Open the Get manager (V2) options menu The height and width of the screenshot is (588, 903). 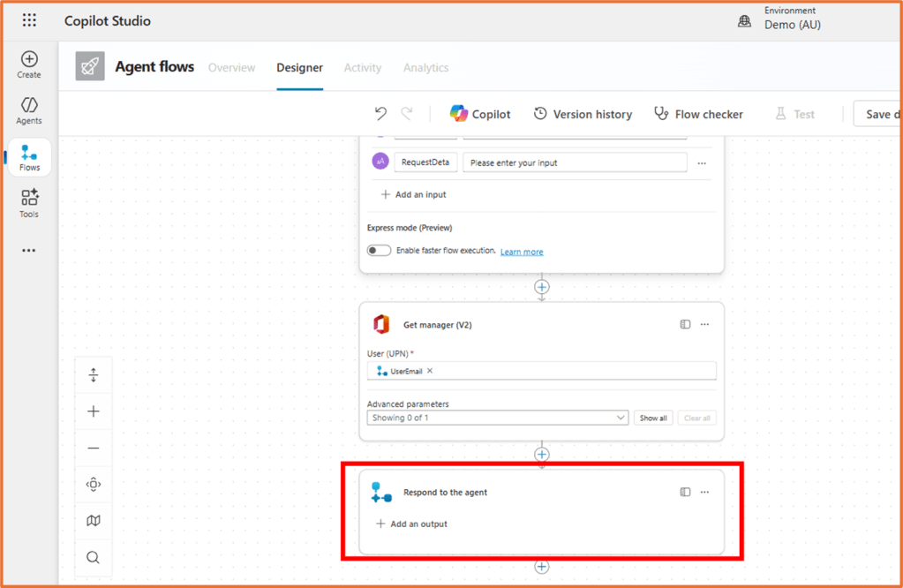[x=704, y=324]
